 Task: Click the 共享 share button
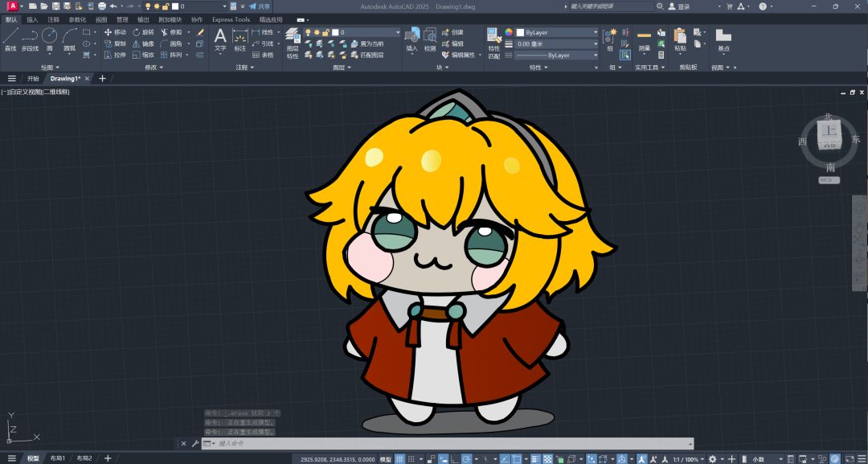260,6
